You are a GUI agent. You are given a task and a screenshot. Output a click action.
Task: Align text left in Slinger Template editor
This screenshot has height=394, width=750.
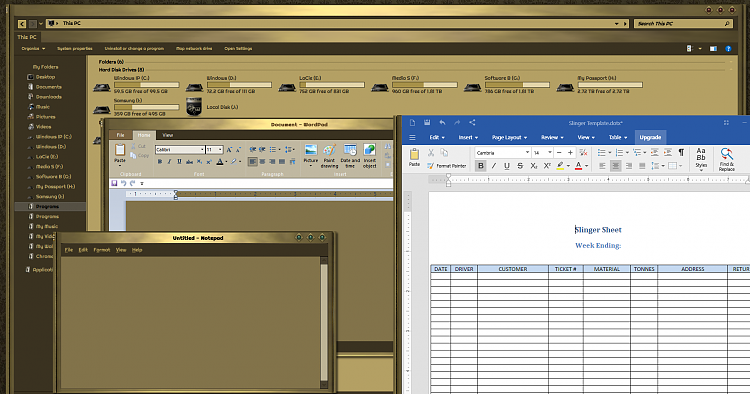click(x=602, y=166)
